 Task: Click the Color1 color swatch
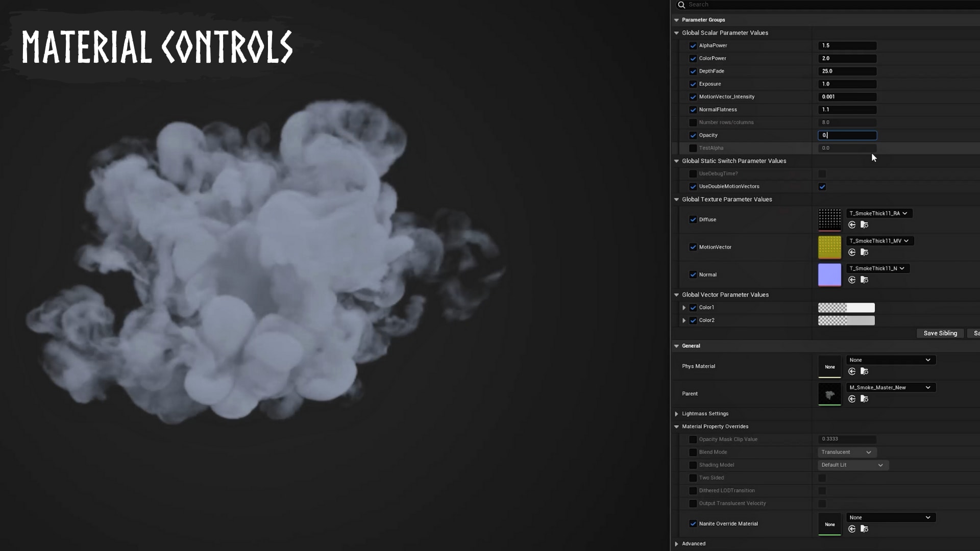click(847, 308)
